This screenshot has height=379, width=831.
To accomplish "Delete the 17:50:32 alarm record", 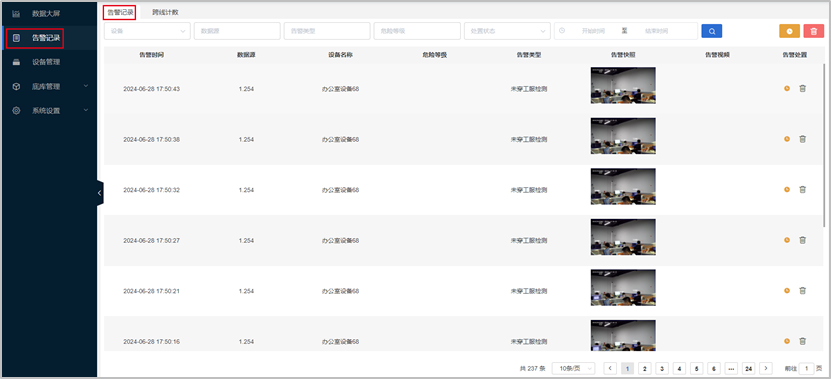I will click(x=802, y=189).
